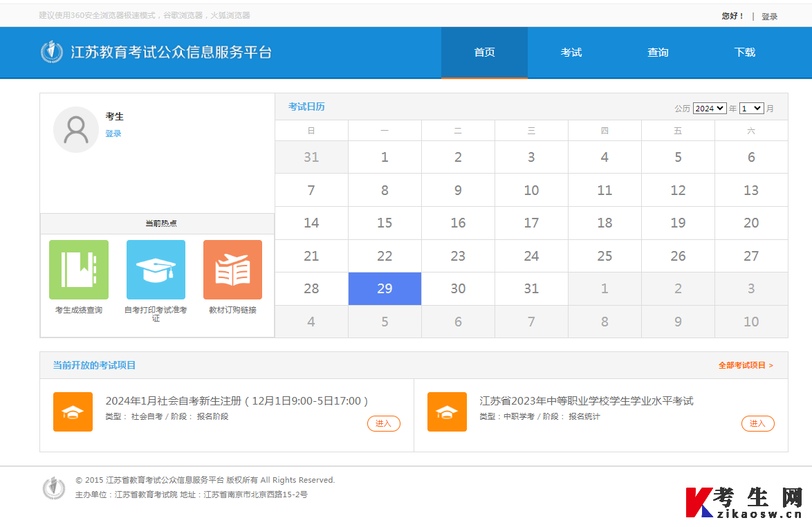Select highlighted date 29 in calendar
This screenshot has height=527, width=812.
[x=385, y=288]
